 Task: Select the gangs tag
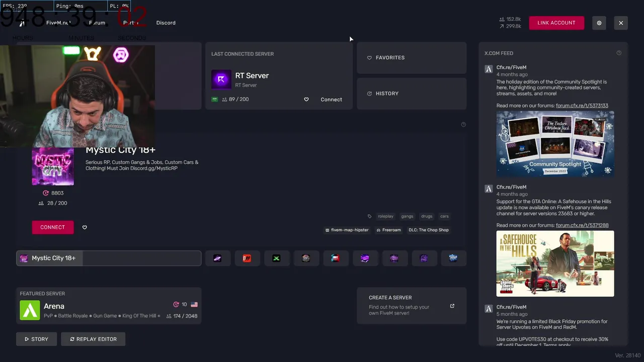[x=407, y=216]
